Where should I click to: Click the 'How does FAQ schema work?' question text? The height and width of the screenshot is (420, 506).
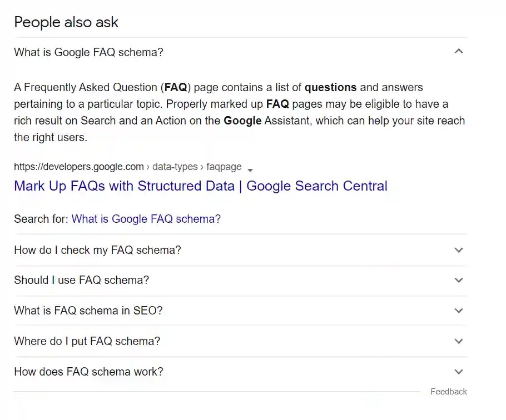(88, 372)
